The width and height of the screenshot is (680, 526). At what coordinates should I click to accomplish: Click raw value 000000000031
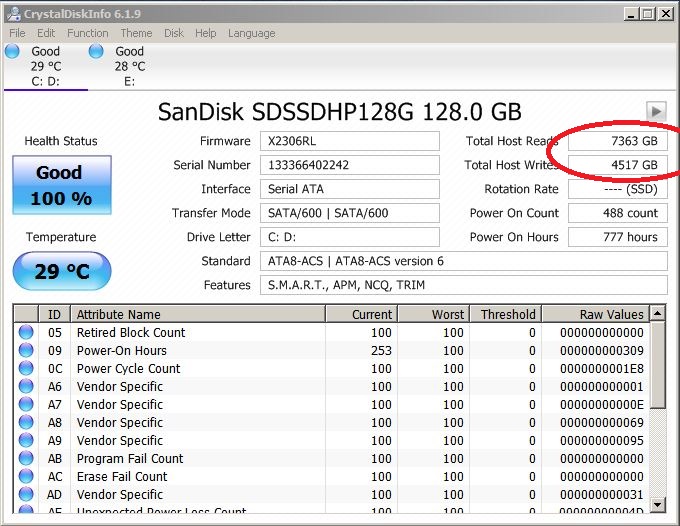click(602, 494)
